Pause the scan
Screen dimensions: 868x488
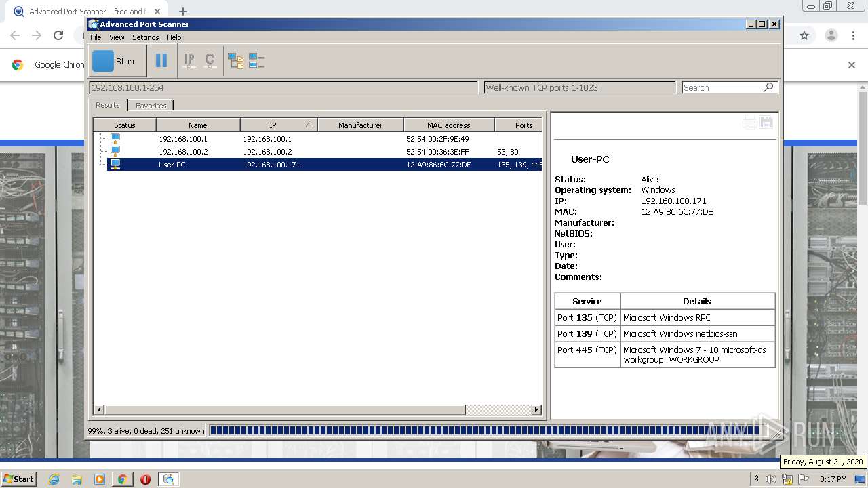161,61
